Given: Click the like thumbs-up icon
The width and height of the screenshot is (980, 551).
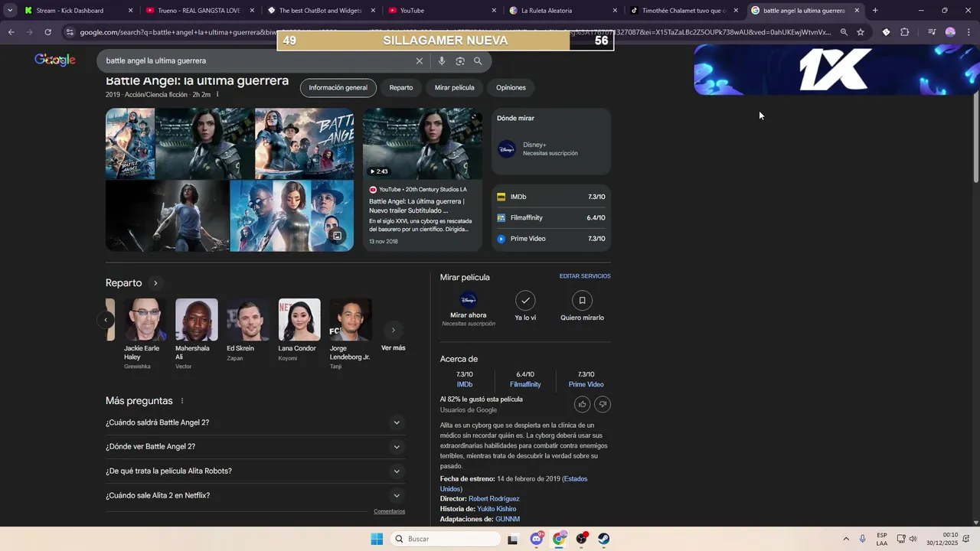Looking at the screenshot, I should pos(582,404).
